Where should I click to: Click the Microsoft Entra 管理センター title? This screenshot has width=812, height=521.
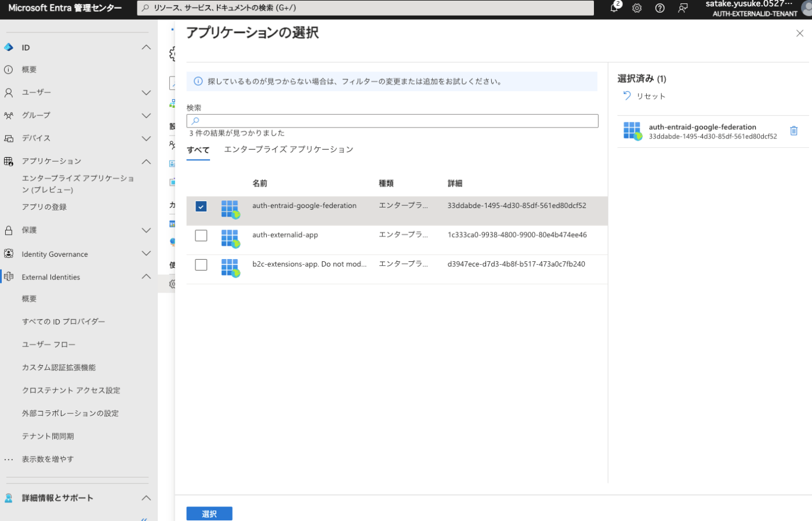point(65,8)
